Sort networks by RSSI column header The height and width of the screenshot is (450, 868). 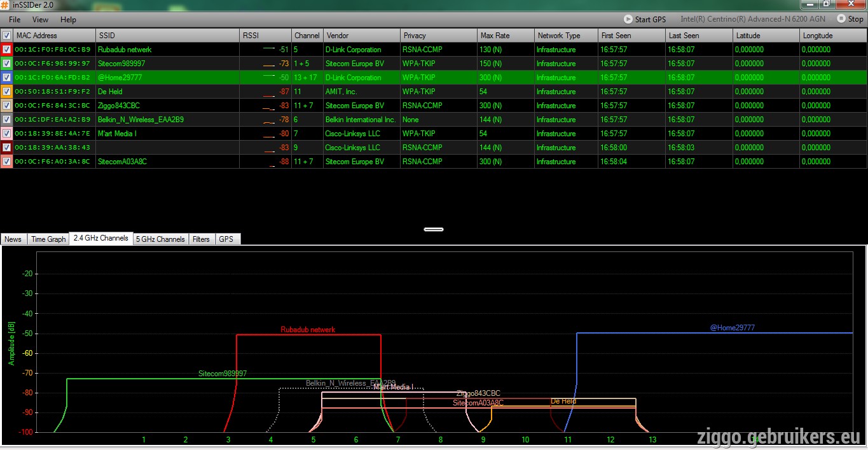(265, 36)
